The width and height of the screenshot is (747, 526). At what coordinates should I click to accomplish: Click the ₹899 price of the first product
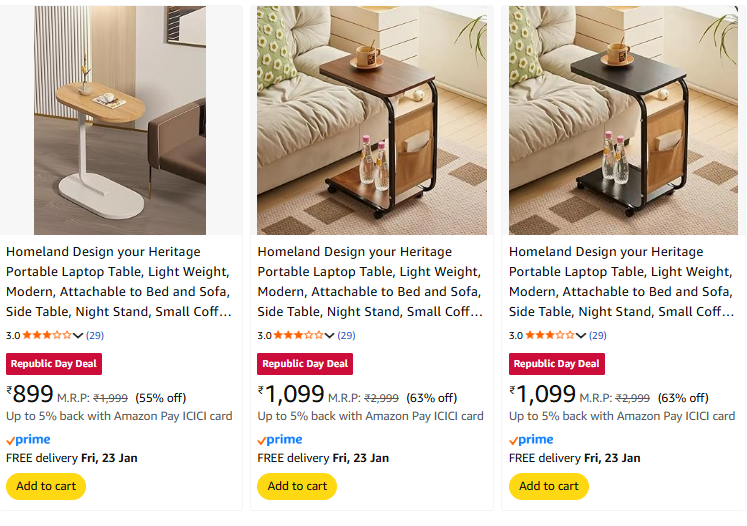(x=30, y=395)
